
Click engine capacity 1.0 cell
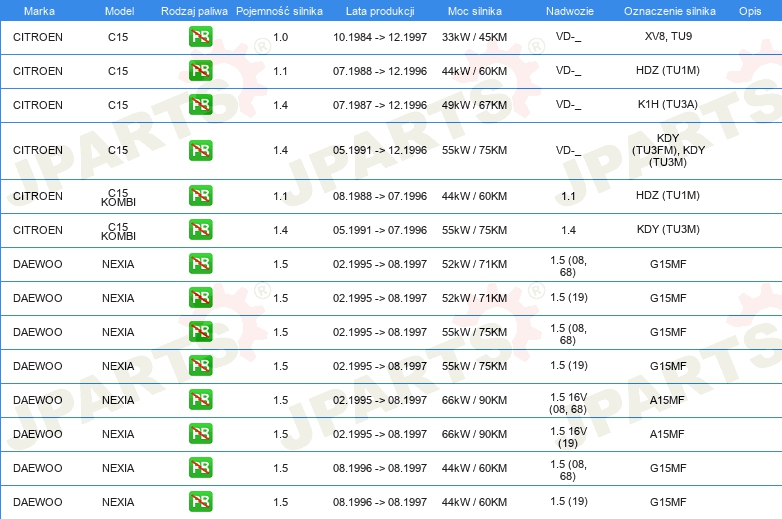(x=281, y=37)
